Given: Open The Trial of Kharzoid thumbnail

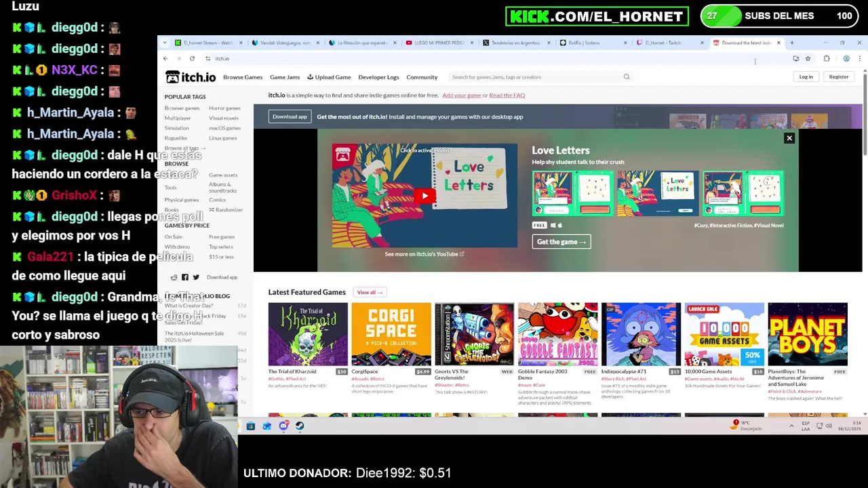Looking at the screenshot, I should click(308, 334).
